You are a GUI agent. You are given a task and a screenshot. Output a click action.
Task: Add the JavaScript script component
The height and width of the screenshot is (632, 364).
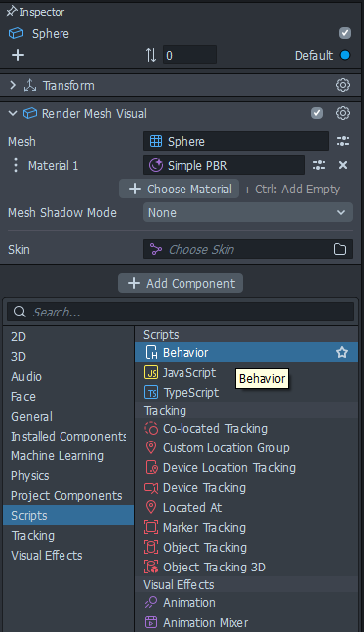(x=181, y=373)
